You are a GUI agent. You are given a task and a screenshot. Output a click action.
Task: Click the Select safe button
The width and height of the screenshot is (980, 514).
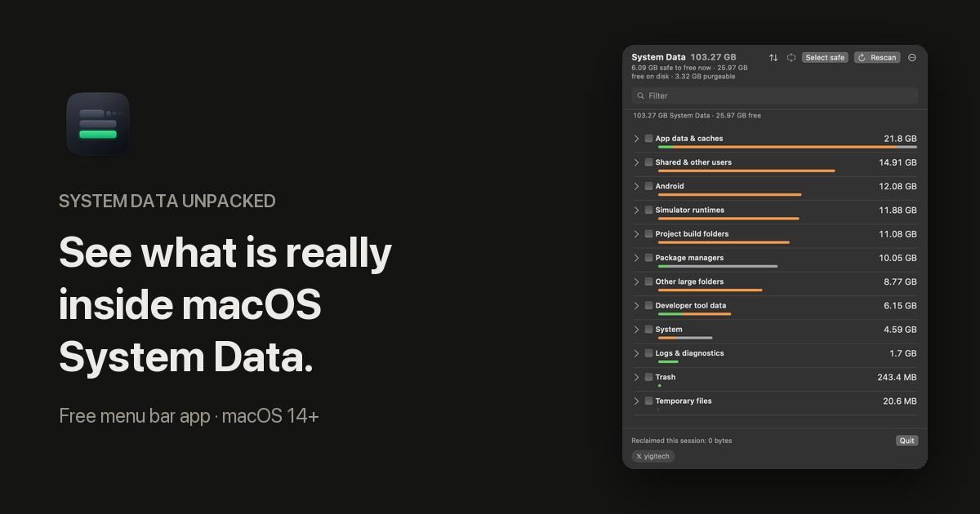[825, 58]
